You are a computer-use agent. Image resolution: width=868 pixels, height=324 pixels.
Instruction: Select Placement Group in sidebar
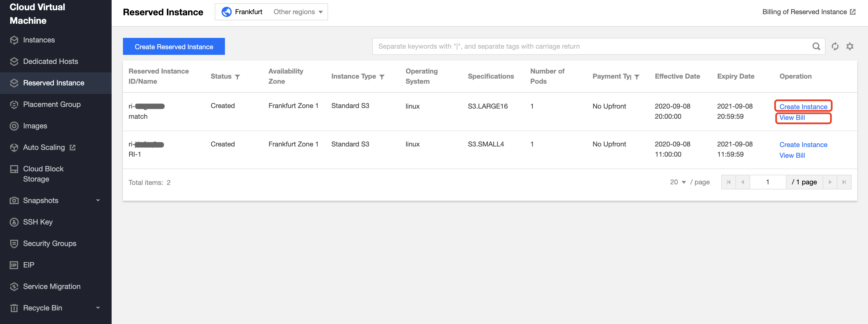(52, 104)
